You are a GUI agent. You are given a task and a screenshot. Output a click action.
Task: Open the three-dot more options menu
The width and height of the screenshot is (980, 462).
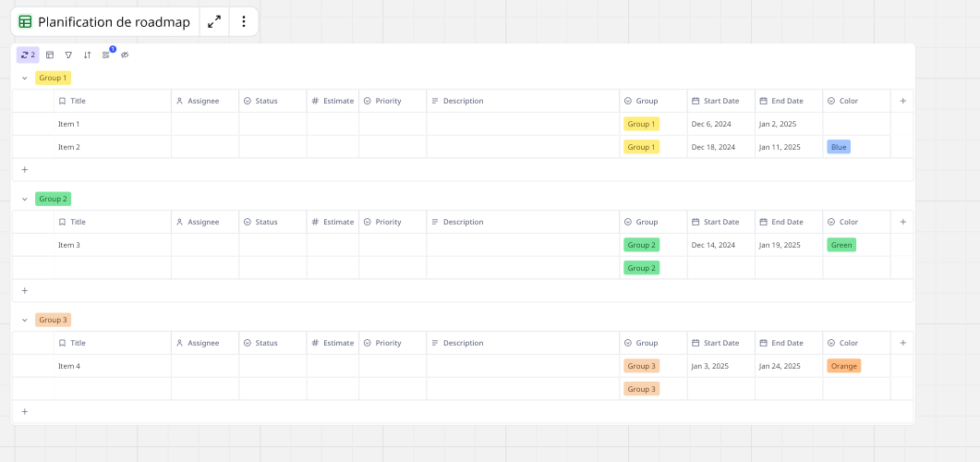coord(244,22)
